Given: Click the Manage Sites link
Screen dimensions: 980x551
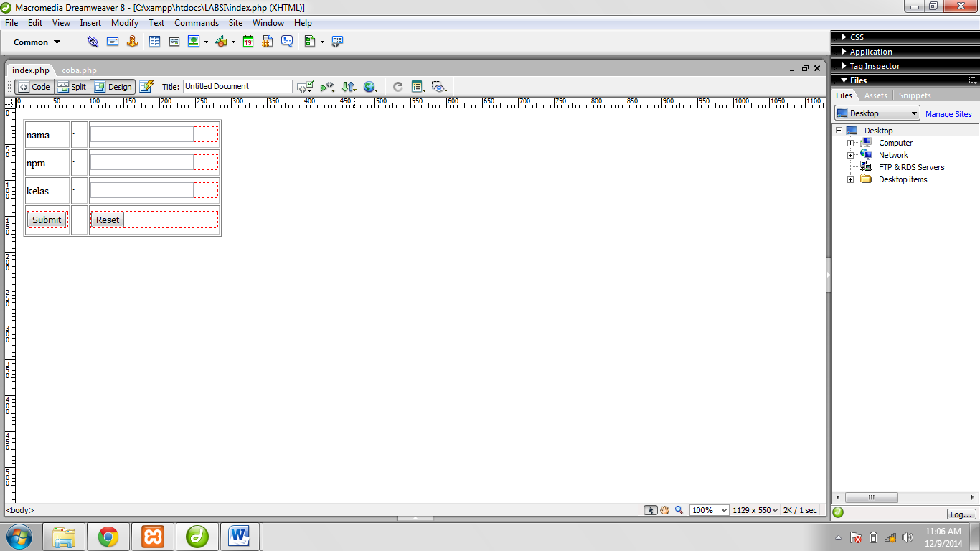Looking at the screenshot, I should click(948, 114).
